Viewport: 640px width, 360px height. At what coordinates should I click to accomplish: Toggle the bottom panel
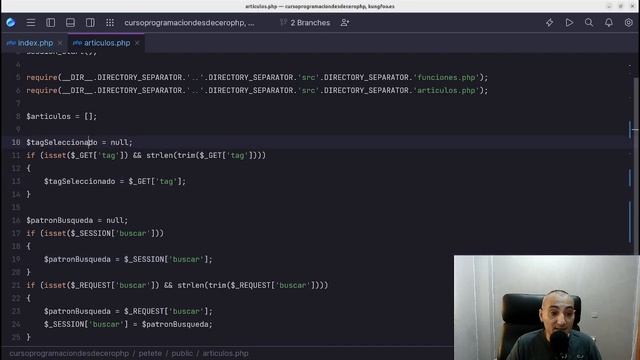70,22
